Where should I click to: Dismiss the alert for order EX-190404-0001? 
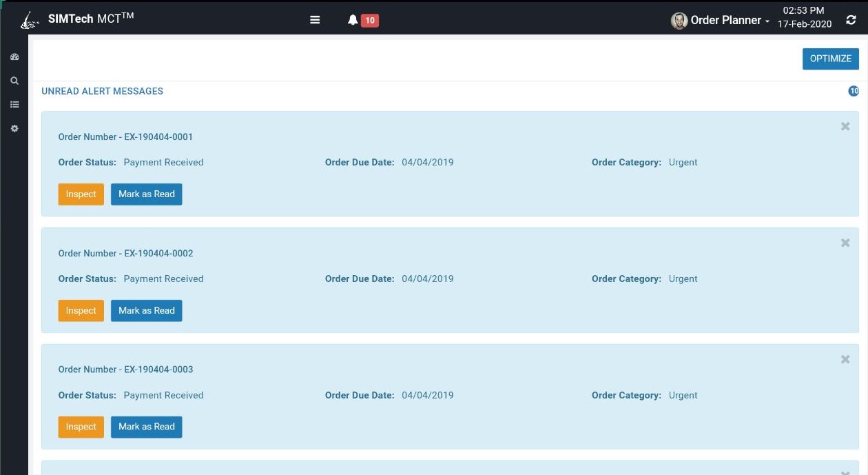pyautogui.click(x=845, y=126)
